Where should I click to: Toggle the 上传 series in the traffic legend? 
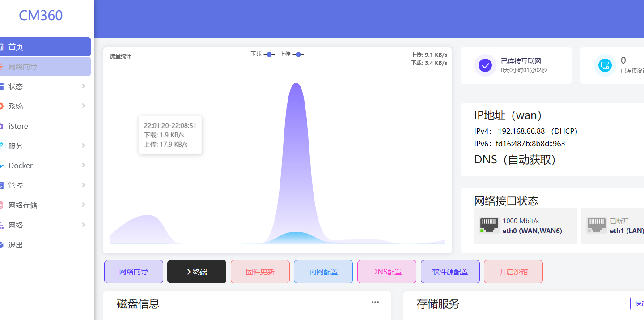pos(298,54)
